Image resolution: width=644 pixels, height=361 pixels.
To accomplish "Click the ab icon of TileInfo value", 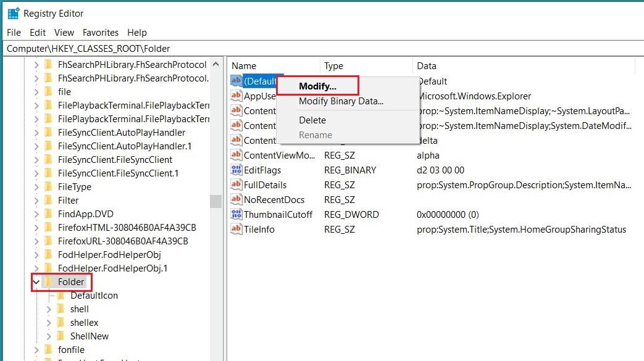I will click(236, 229).
